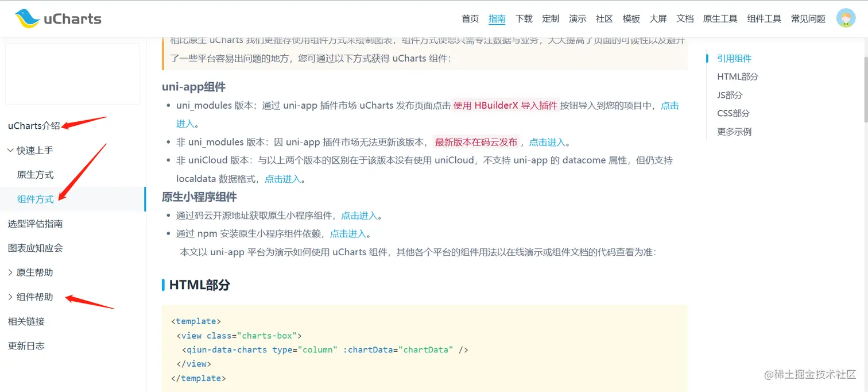Click the view class="charts-box" code line
Image resolution: width=868 pixels, height=392 pixels.
pyautogui.click(x=239, y=336)
